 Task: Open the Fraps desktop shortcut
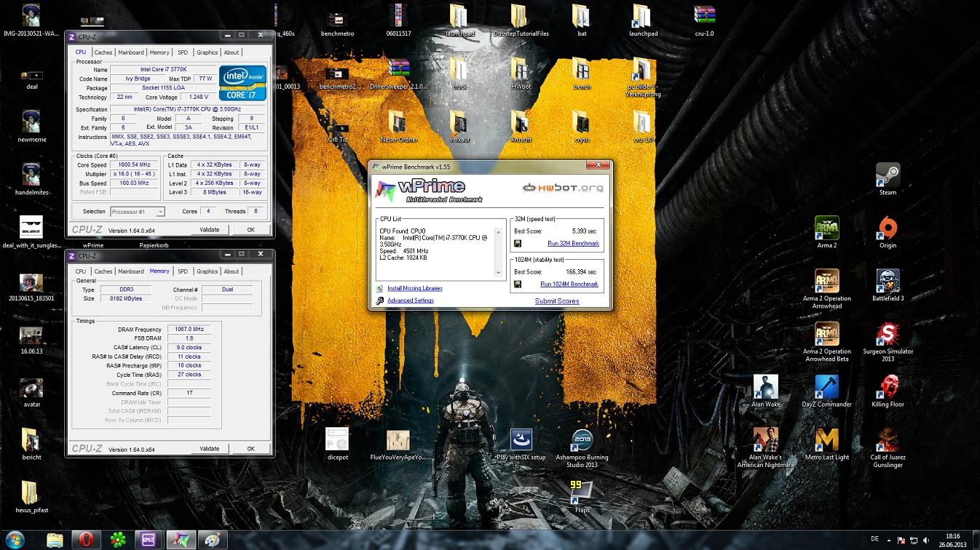tap(581, 493)
